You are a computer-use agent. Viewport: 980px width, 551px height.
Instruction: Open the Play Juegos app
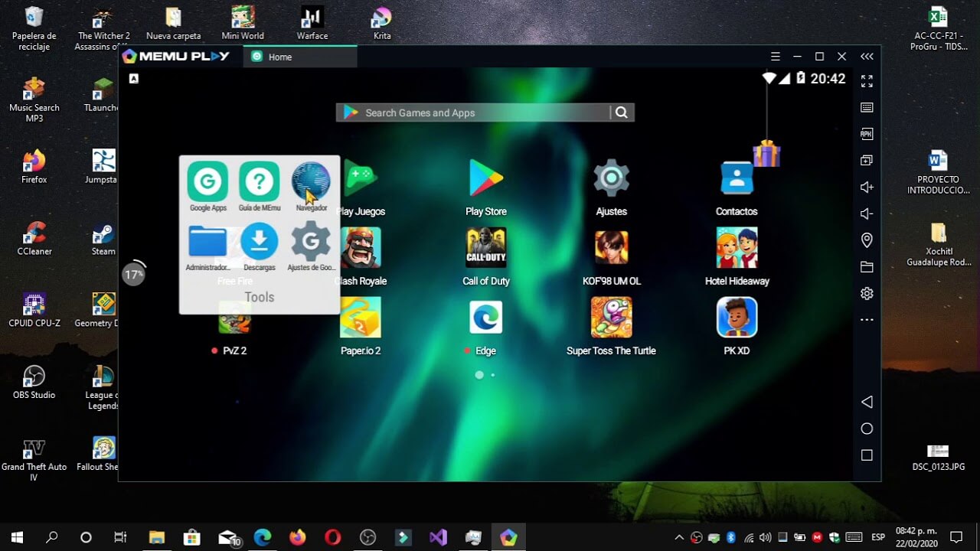coord(361,179)
